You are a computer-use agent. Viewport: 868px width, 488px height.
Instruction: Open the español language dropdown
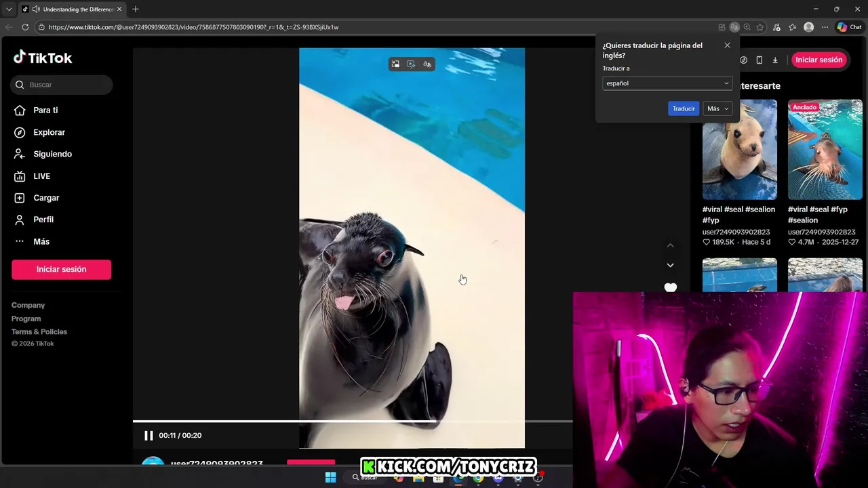(667, 83)
